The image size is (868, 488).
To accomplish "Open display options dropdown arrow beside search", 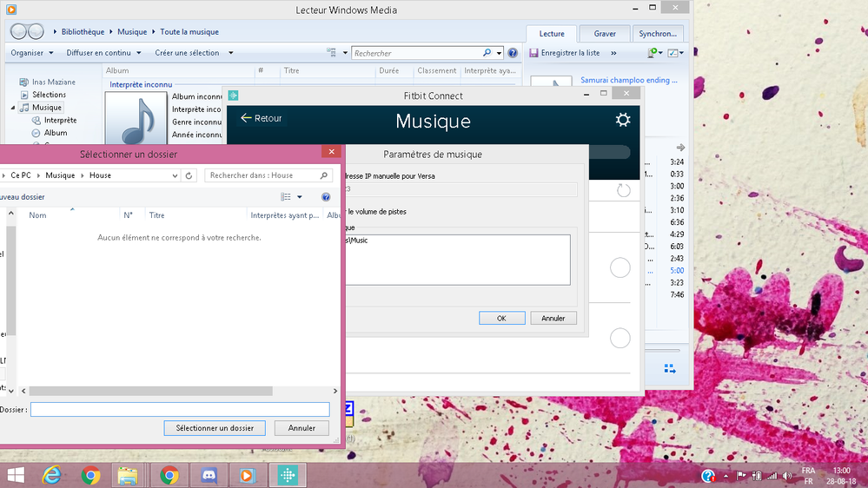I will [x=345, y=53].
